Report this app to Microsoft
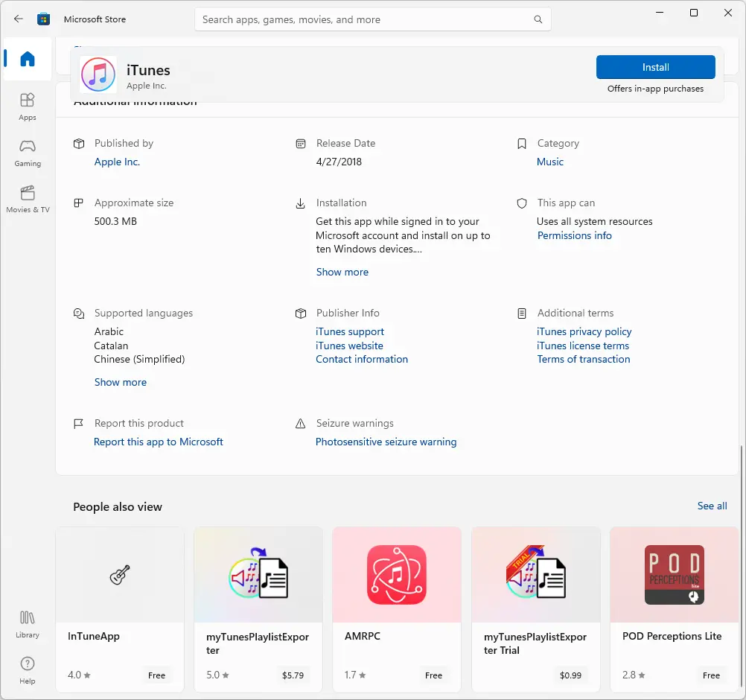Screen dimensions: 746x700 (159, 442)
